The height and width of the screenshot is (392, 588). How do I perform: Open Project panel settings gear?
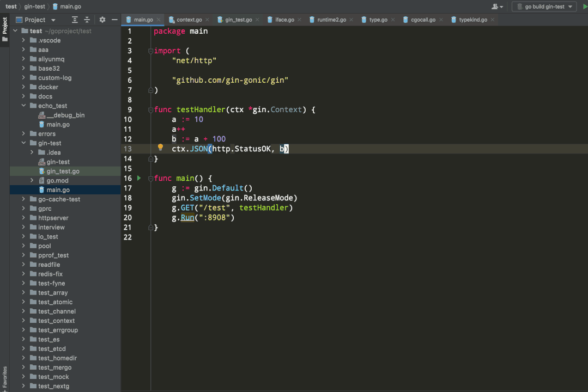(x=102, y=20)
